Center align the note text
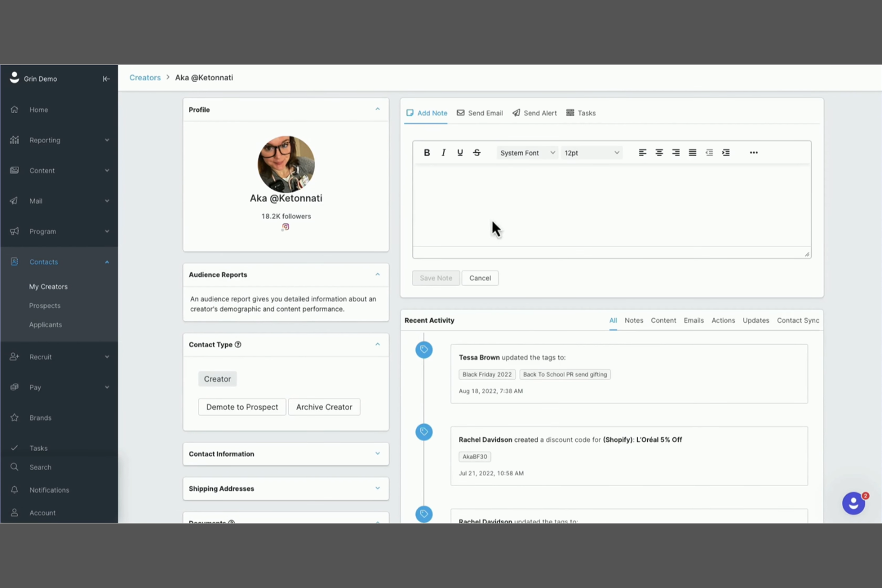 [x=659, y=153]
